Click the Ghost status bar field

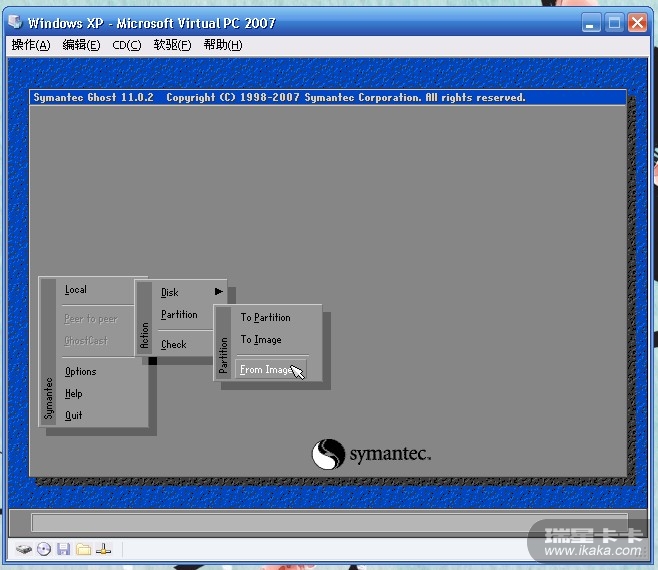click(x=329, y=523)
